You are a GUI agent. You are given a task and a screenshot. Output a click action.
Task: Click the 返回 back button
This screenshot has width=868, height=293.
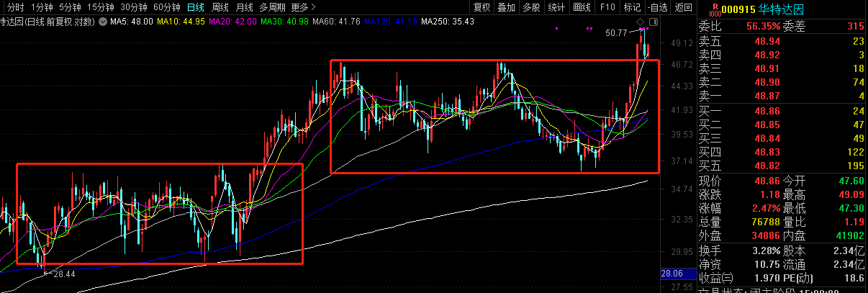tap(683, 7)
